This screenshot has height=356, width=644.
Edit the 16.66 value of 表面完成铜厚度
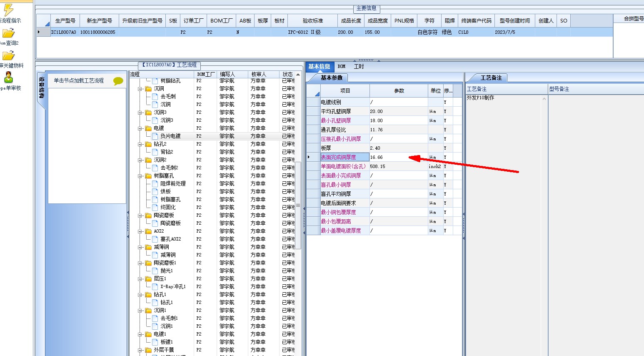[x=399, y=157]
